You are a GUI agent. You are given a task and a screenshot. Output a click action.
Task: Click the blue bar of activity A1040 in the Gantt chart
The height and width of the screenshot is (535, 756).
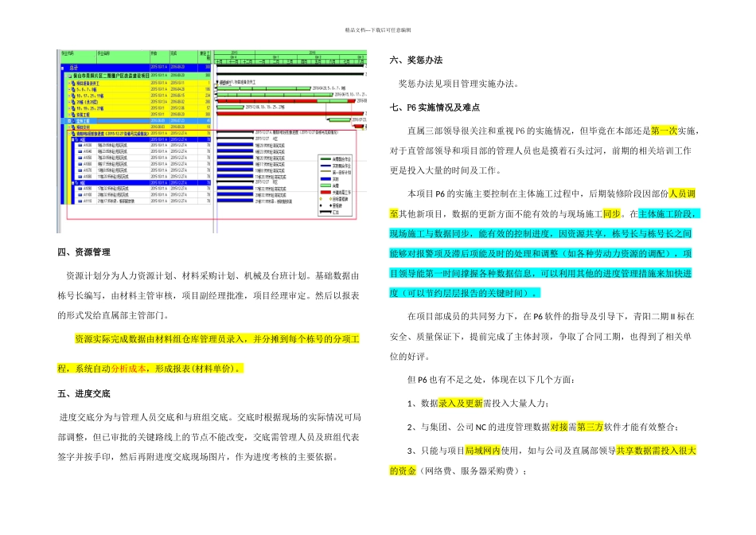click(x=235, y=151)
